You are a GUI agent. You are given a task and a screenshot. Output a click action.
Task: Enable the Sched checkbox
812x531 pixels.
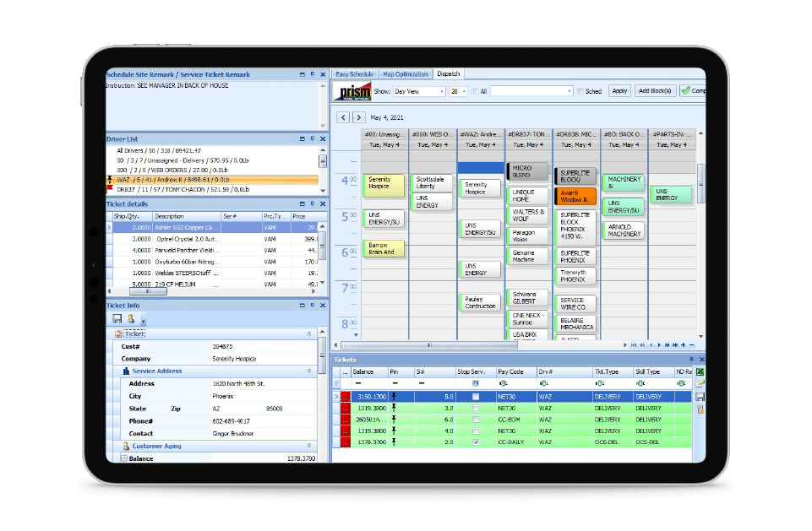[x=580, y=91]
